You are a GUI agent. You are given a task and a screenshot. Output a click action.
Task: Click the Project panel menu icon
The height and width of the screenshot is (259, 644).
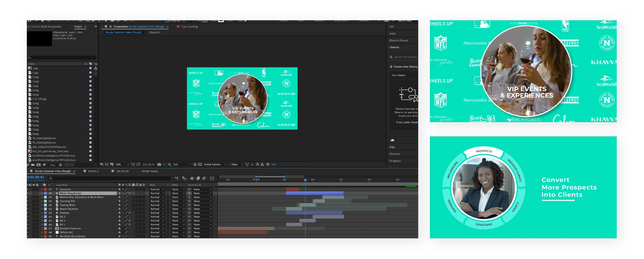[x=85, y=27]
